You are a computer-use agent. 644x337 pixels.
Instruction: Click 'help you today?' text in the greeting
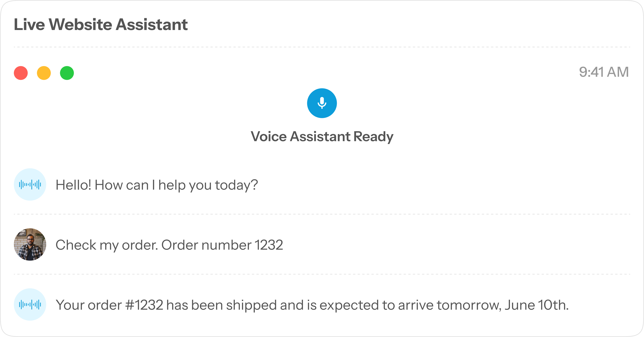pos(208,185)
